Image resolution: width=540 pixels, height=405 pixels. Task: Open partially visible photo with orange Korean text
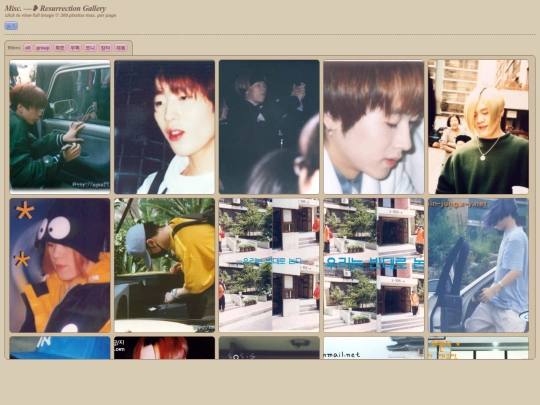478,348
